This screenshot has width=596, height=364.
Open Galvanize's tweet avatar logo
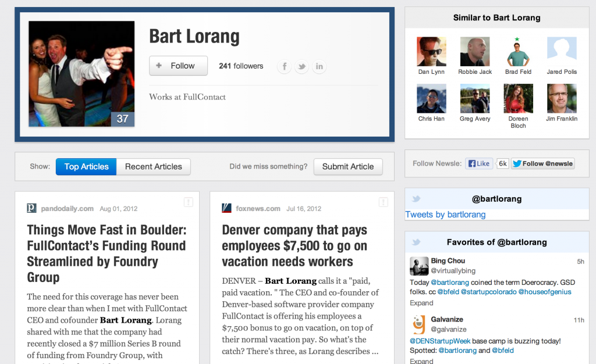point(419,324)
